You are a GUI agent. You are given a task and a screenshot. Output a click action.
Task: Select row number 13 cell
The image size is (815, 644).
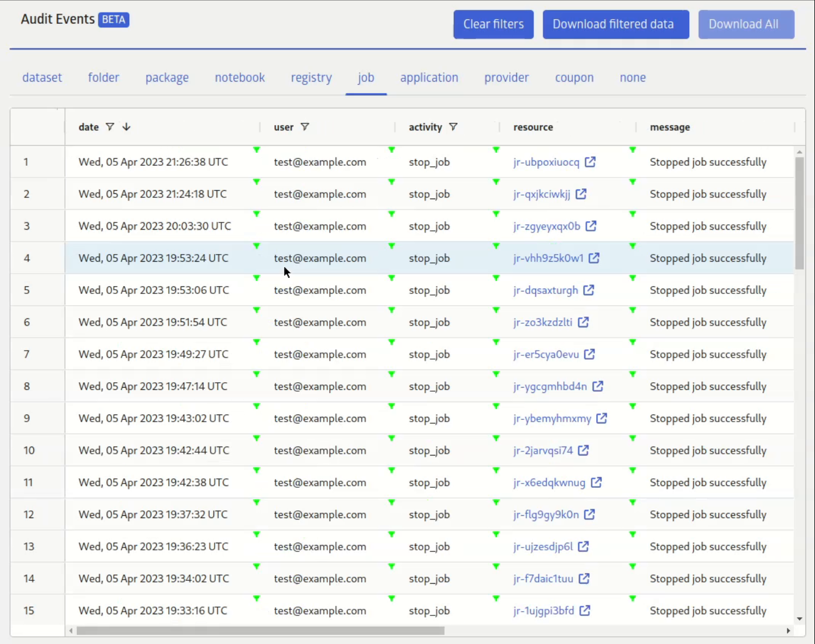(38, 546)
